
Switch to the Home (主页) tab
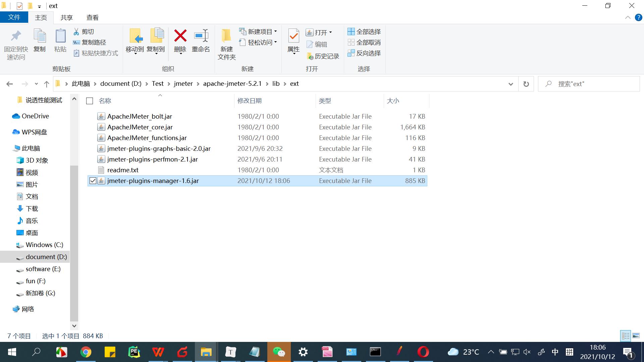pyautogui.click(x=41, y=17)
